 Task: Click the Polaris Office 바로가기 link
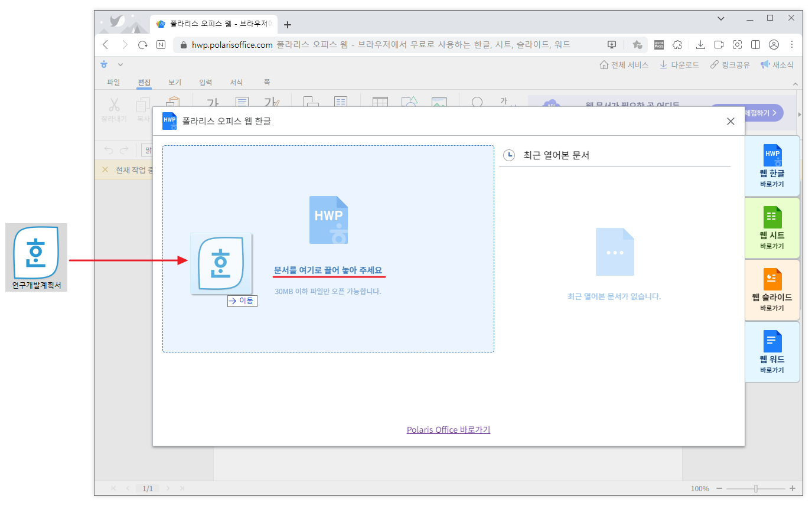(x=448, y=429)
